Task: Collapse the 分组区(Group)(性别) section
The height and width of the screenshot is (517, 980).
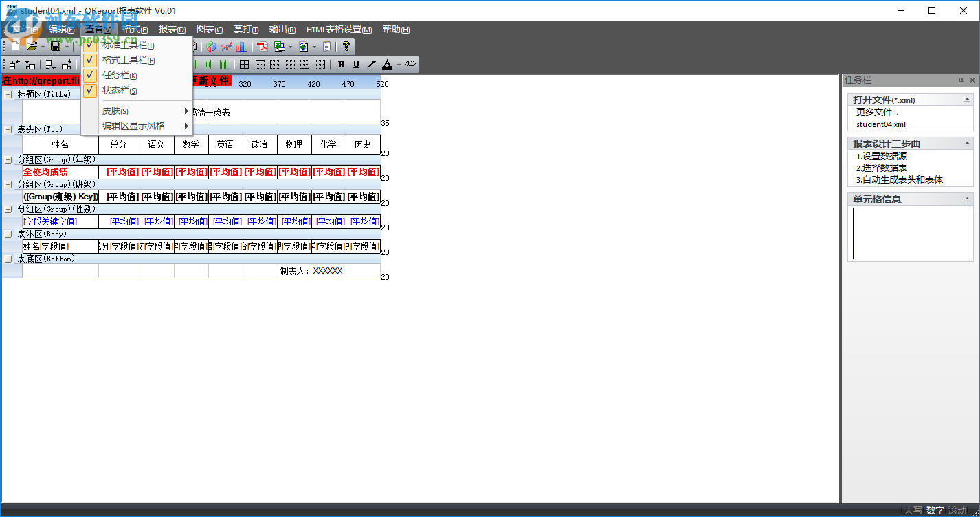Action: 8,209
